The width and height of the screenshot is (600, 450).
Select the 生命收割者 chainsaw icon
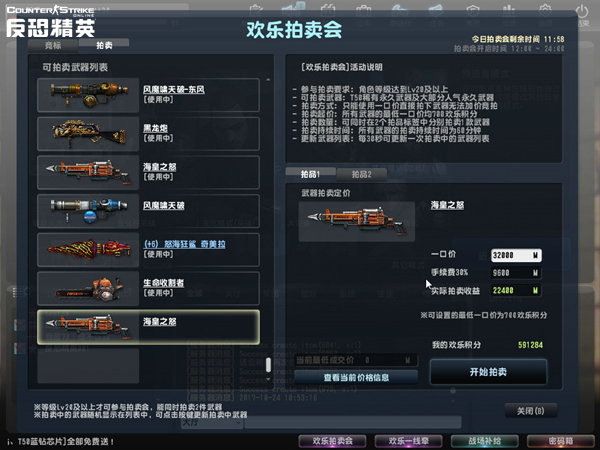(88, 288)
